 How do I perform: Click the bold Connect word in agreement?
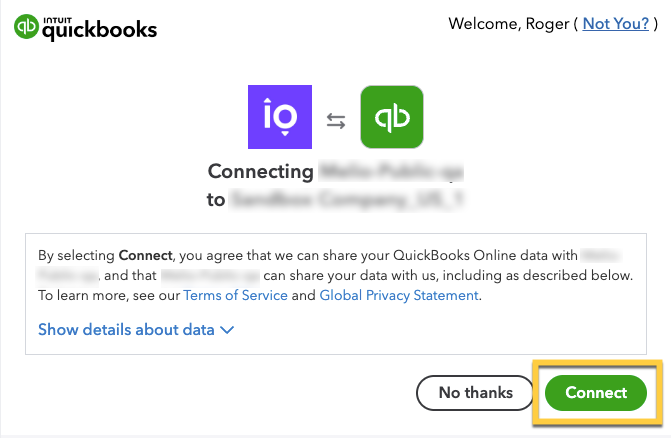(x=145, y=255)
